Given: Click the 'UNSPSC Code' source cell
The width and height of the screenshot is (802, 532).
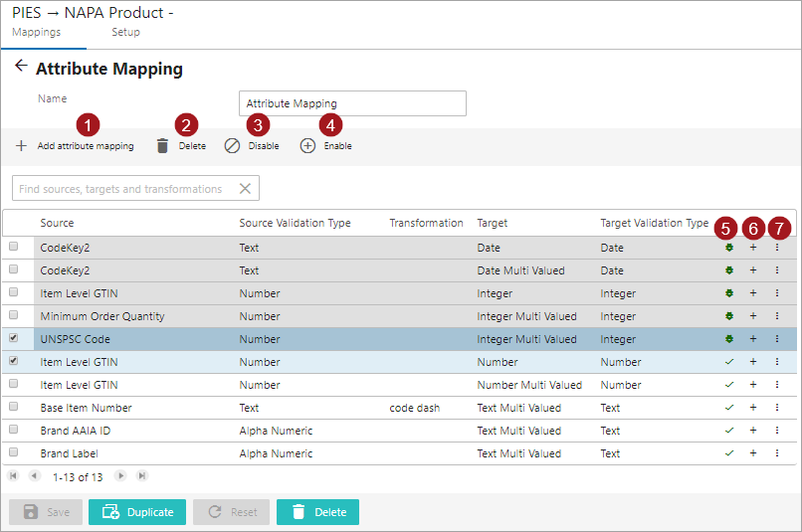Looking at the screenshot, I should pyautogui.click(x=76, y=339).
